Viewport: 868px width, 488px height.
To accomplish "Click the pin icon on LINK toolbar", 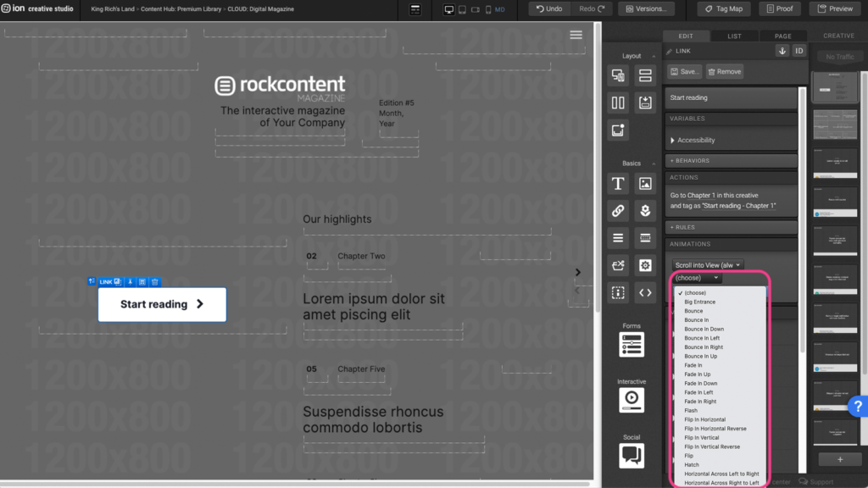I will point(130,282).
